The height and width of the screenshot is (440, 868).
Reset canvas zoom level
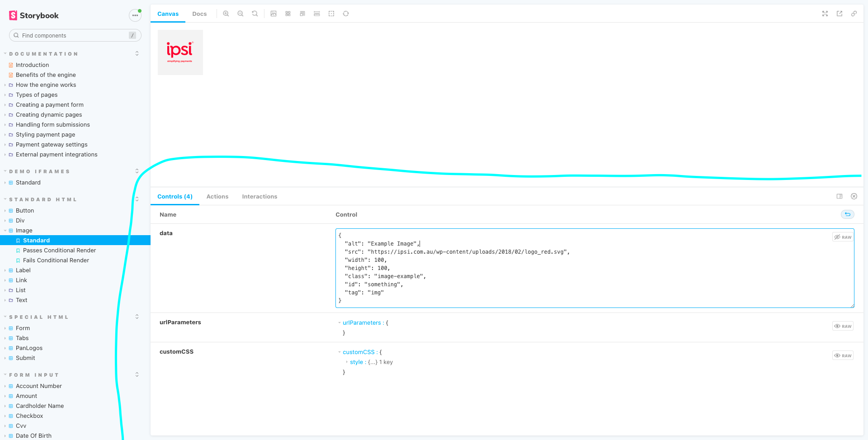tap(255, 14)
